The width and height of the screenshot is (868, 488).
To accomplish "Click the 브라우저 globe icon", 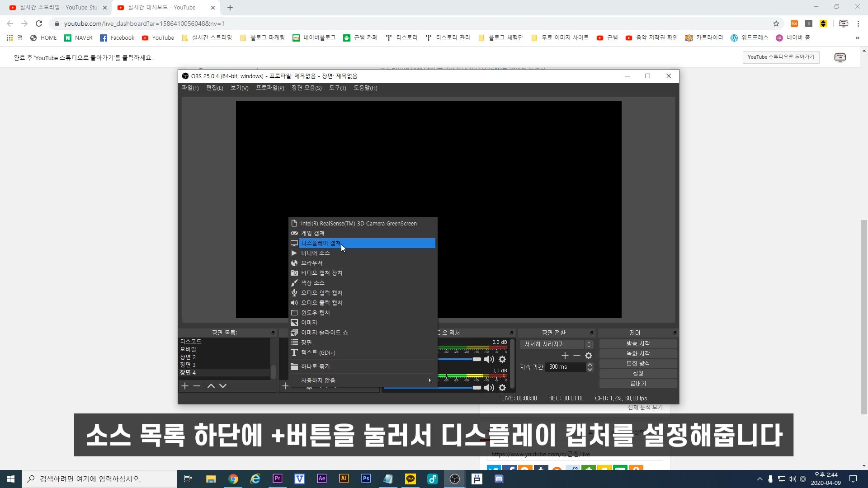I will [294, 263].
